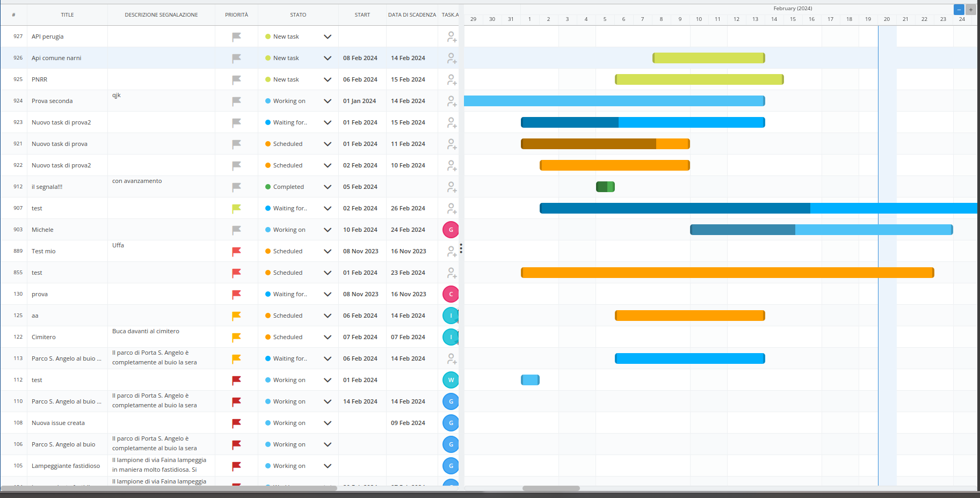Click the assign-user icon for API perugia
Viewport: 980px width, 498px height.
click(452, 36)
